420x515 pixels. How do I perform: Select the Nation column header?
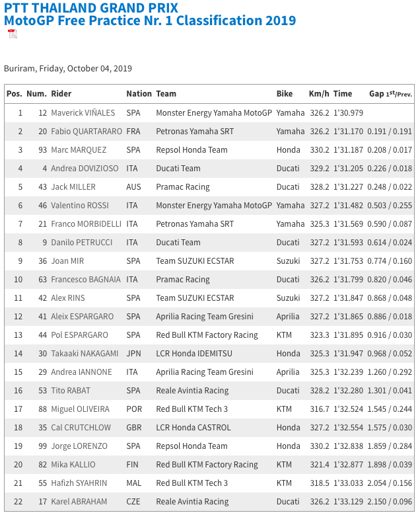[139, 94]
